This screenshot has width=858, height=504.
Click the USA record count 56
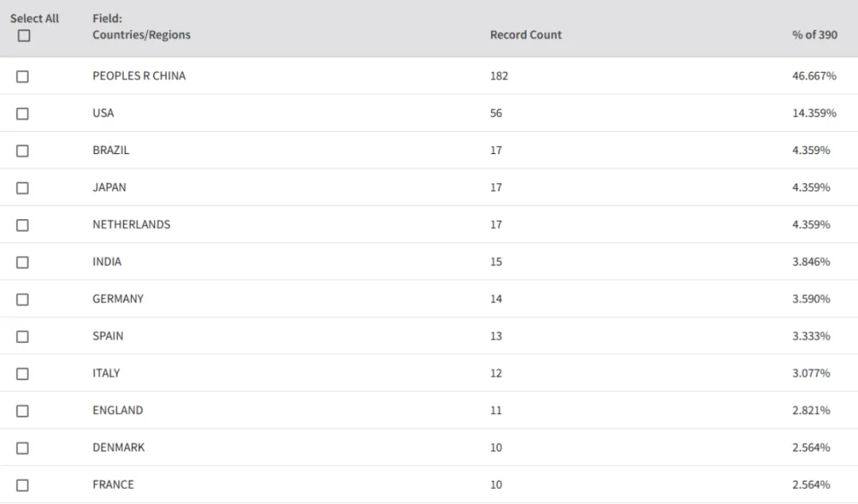[496, 113]
